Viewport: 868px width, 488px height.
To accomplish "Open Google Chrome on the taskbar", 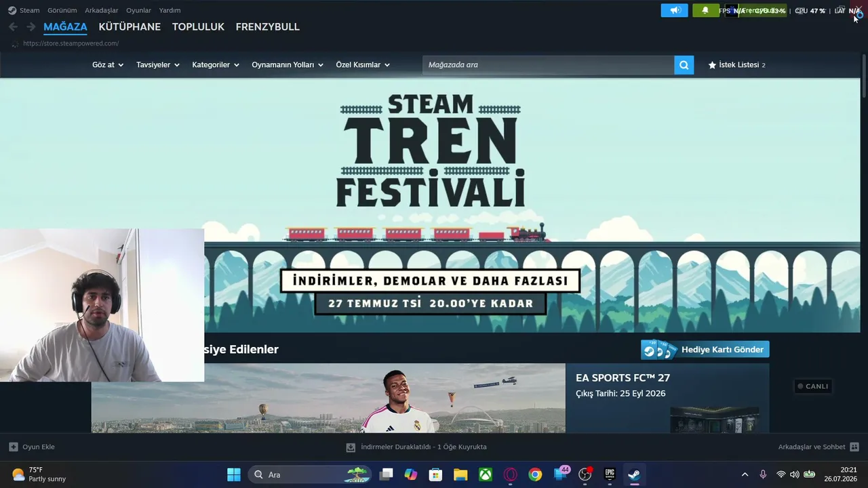I will coord(536,474).
